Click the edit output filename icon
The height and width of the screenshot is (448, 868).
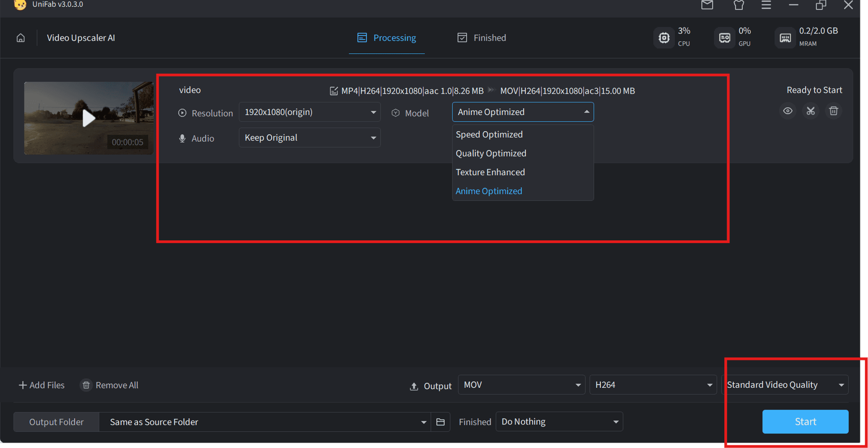click(x=334, y=91)
